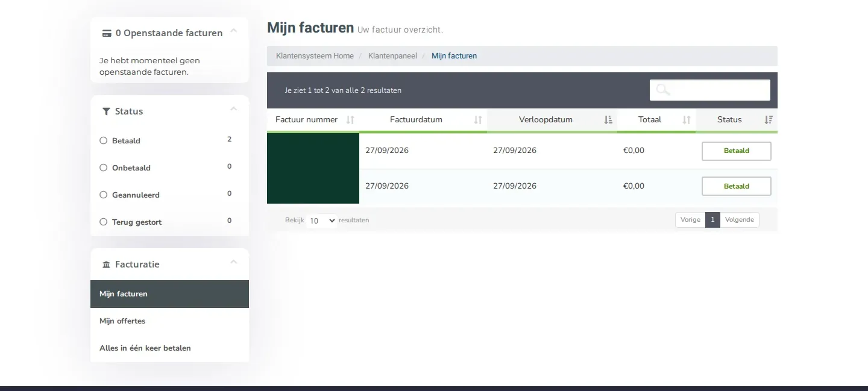Click the Status column header text
Viewport: 868px width, 391px height.
(x=729, y=120)
